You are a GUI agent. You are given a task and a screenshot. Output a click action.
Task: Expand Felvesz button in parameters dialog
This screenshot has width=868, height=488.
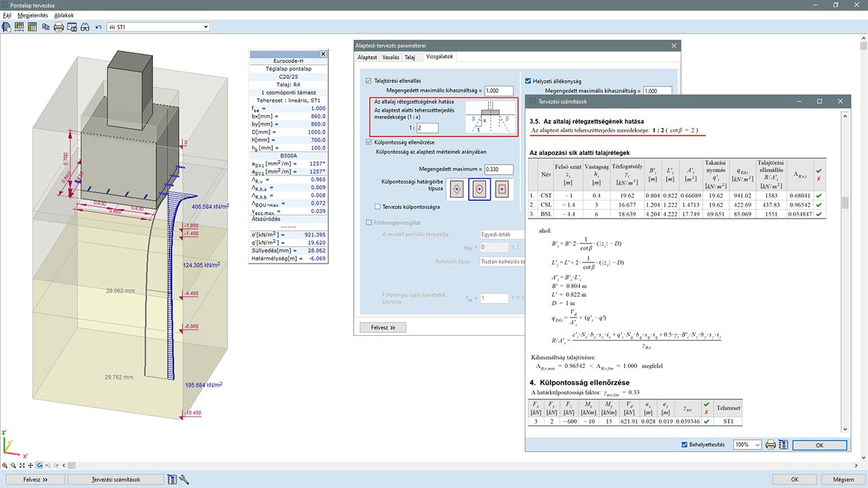(383, 327)
